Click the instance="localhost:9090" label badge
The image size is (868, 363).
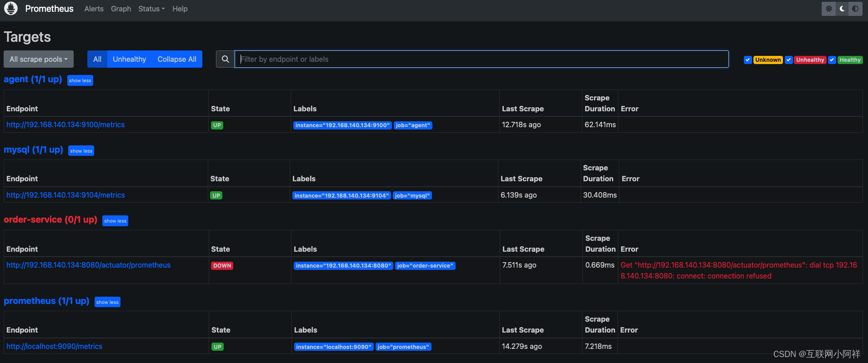[334, 347]
